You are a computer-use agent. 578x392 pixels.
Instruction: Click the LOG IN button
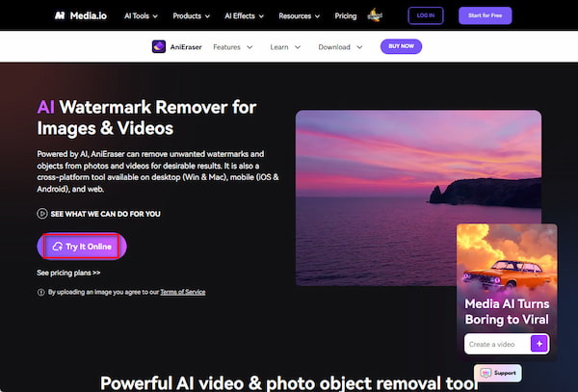tap(428, 15)
